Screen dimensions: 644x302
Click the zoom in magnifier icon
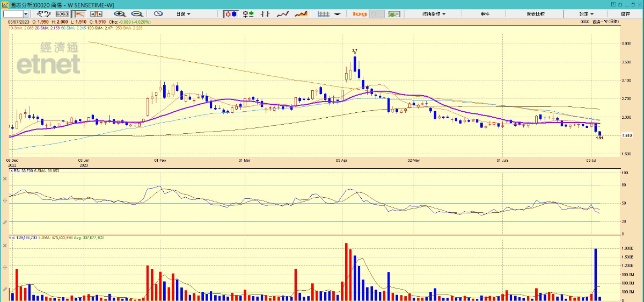coord(120,13)
